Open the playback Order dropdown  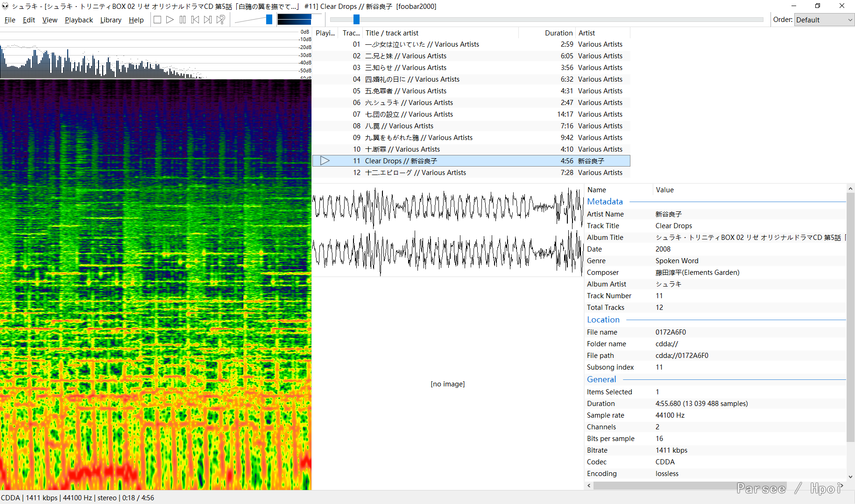(824, 20)
